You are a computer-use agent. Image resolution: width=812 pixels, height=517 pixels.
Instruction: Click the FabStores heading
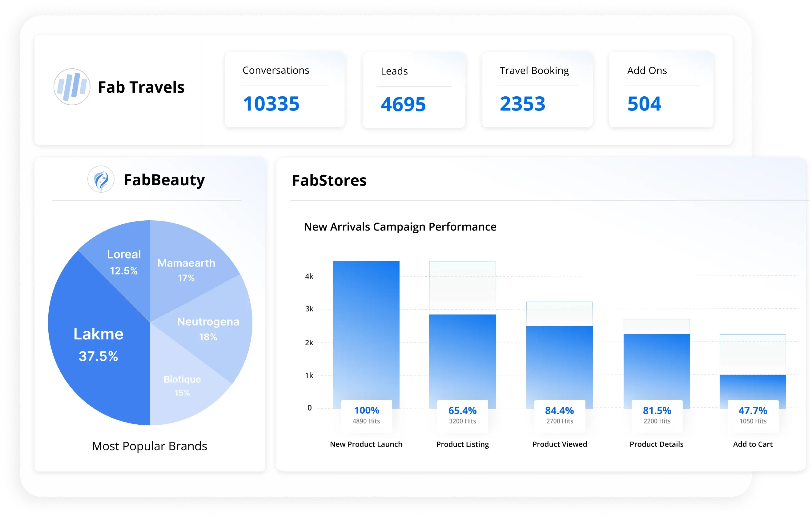coord(329,180)
